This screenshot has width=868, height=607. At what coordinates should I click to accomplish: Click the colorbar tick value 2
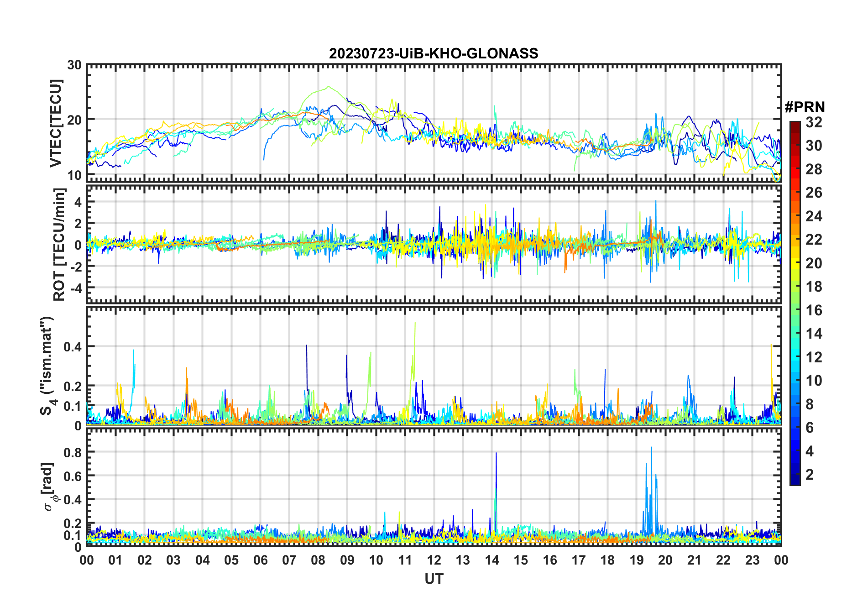pyautogui.click(x=810, y=475)
